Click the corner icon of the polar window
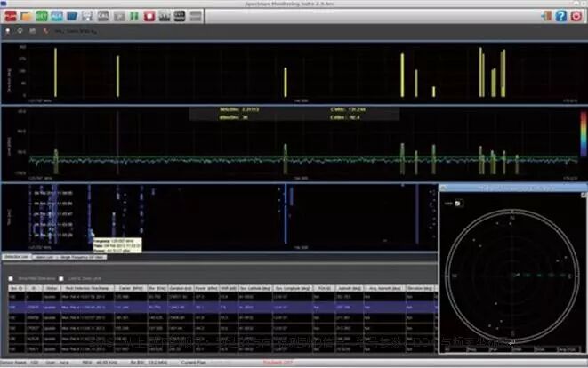This screenshot has width=588, height=368. click(x=584, y=195)
